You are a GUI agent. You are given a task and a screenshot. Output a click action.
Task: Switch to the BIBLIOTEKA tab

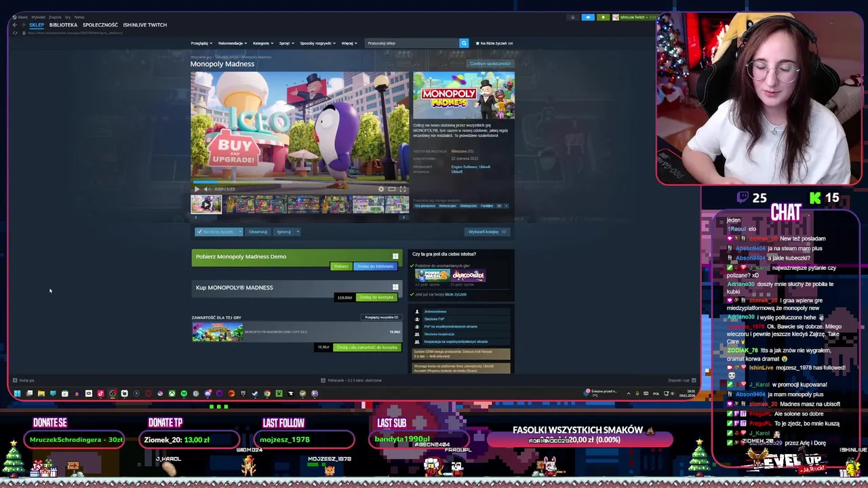pos(63,25)
